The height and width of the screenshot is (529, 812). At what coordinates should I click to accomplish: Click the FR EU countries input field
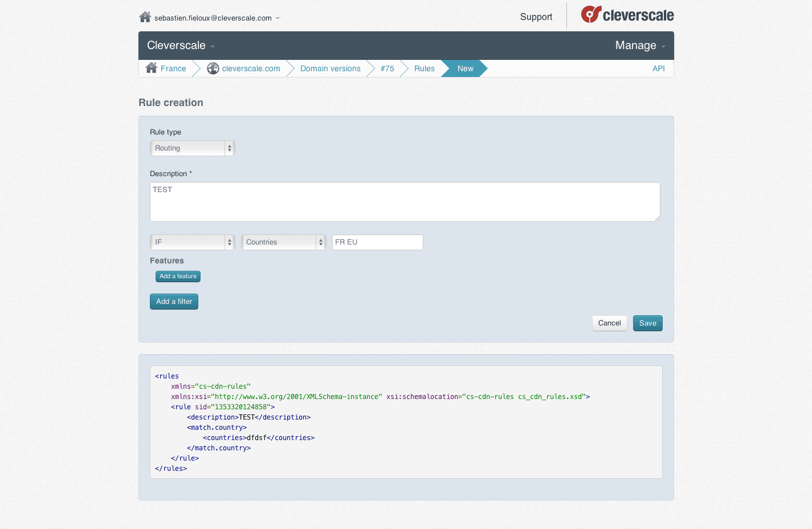click(378, 242)
